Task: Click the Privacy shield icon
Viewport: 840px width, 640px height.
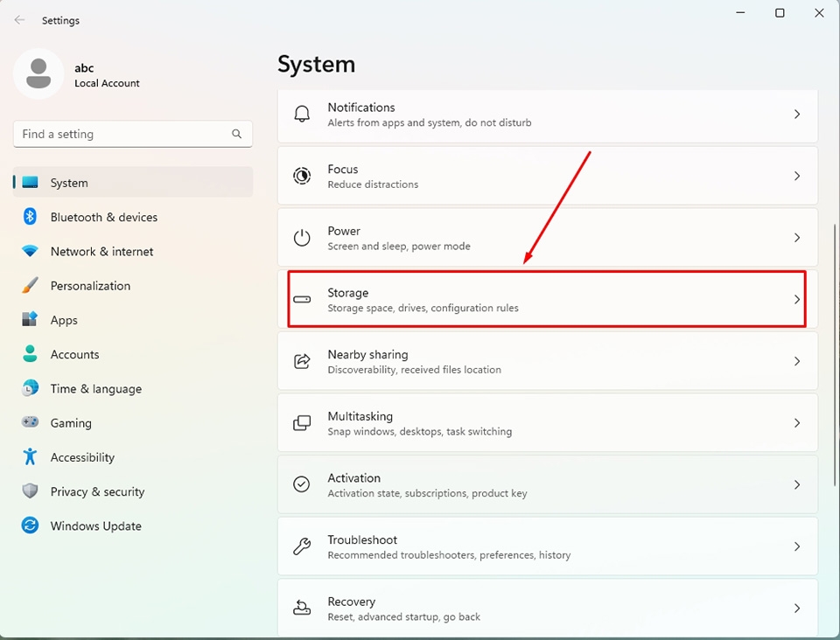Action: tap(30, 490)
